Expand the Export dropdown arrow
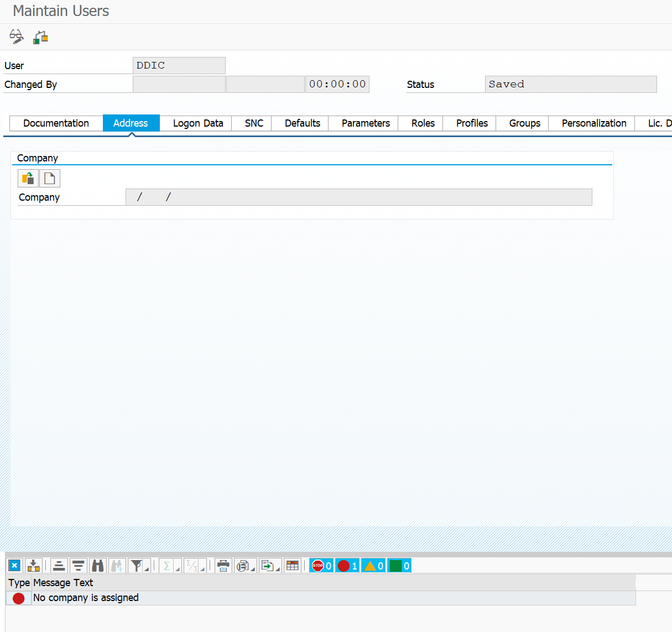This screenshot has height=632, width=672. (x=278, y=568)
